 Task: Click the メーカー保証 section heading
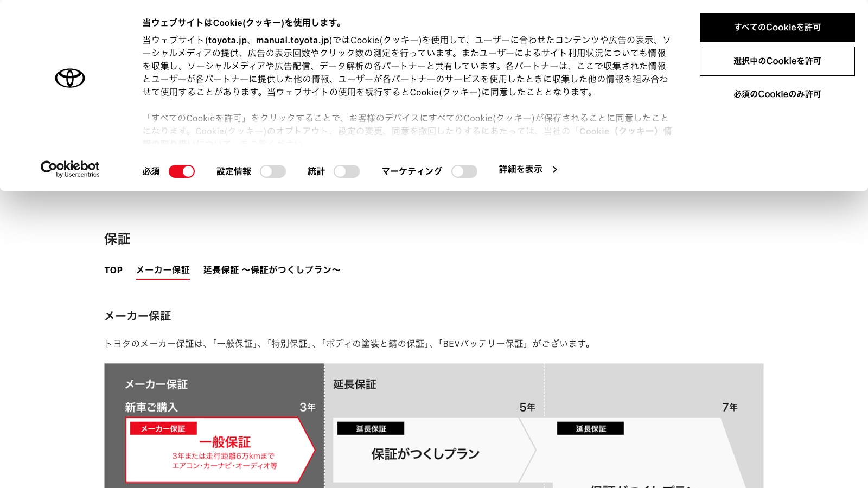(138, 316)
